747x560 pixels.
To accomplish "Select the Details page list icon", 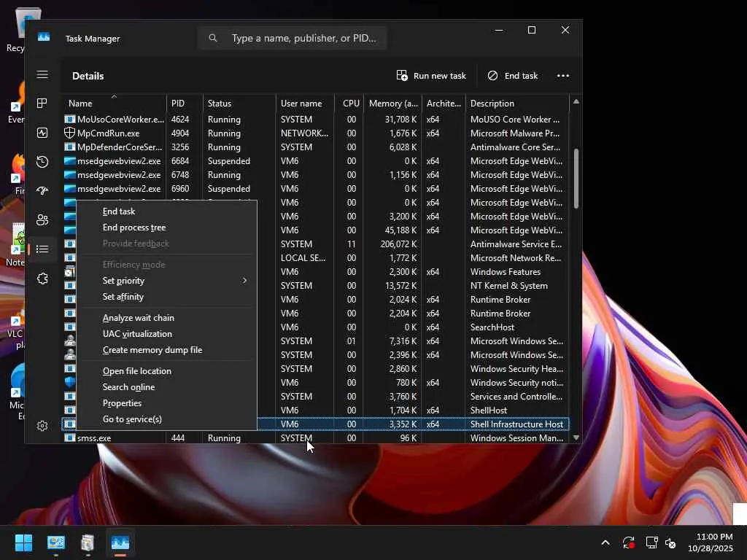I will [42, 249].
